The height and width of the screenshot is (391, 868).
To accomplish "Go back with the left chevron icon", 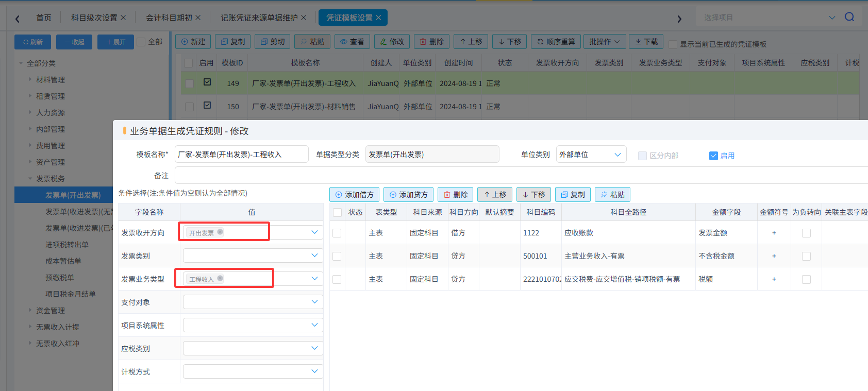I will (18, 19).
